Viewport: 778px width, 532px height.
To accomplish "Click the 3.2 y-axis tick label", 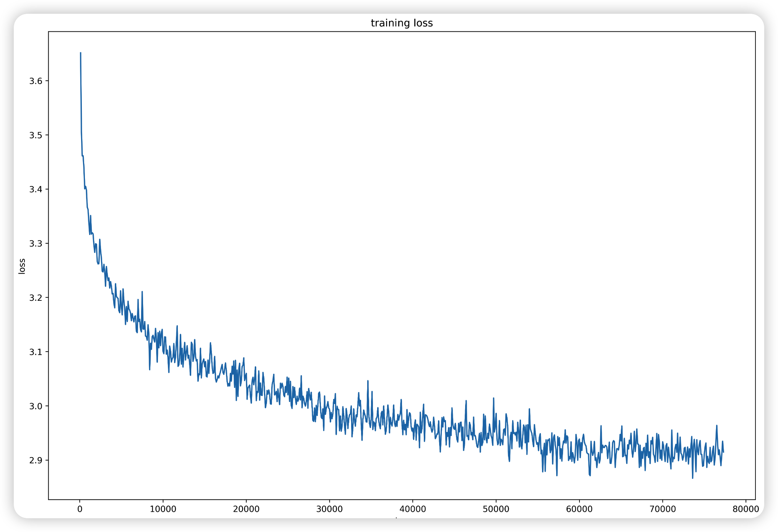I will pyautogui.click(x=36, y=298).
